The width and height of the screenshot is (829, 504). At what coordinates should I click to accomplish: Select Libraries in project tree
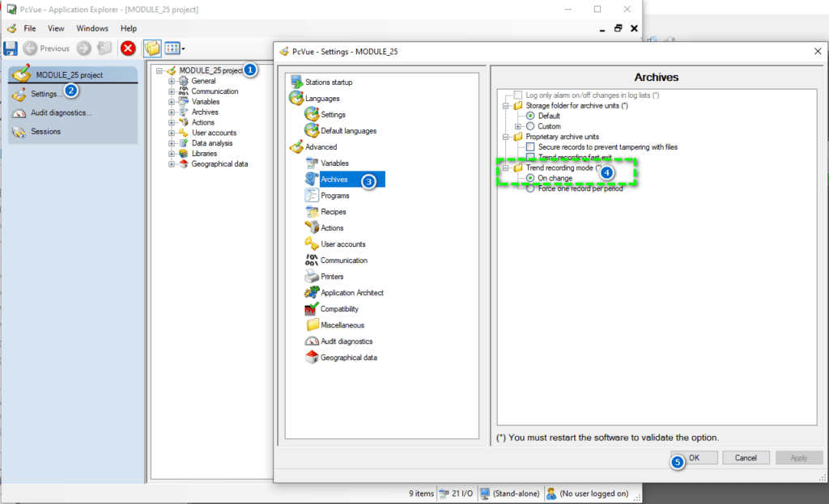(204, 154)
